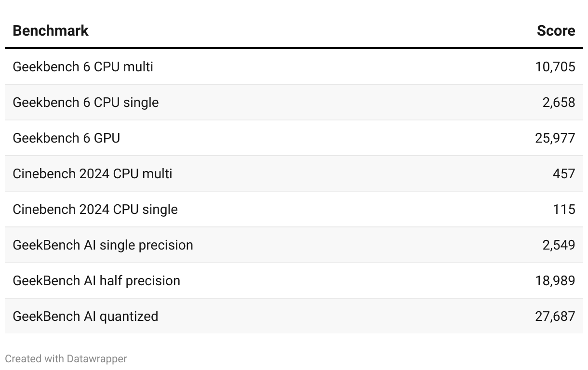Click the 10,705 score value

(555, 66)
